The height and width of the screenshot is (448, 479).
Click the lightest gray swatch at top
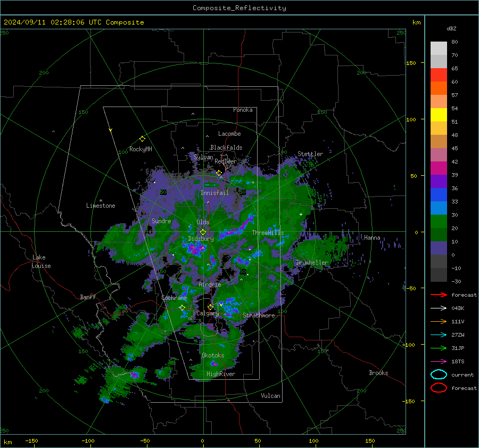[439, 48]
